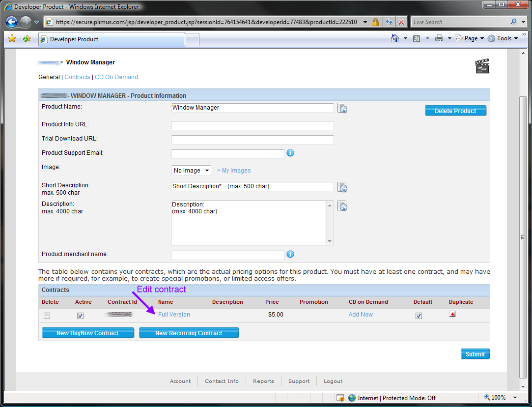Click the Submit button

tap(475, 354)
